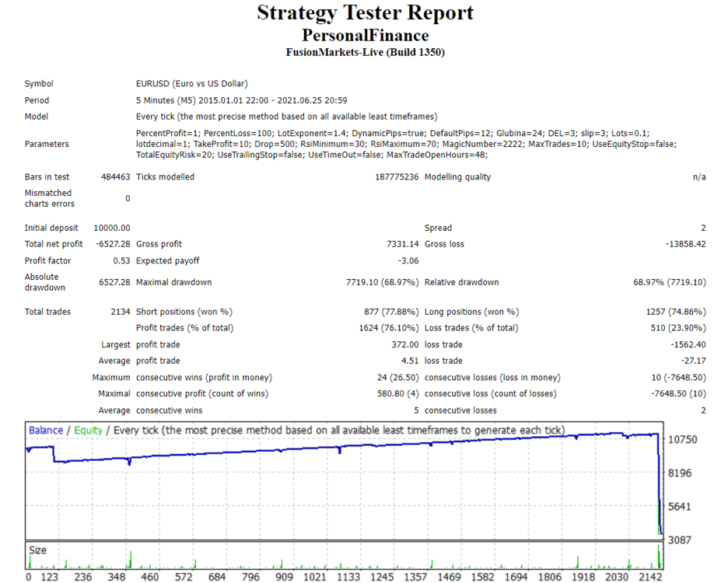This screenshot has height=583, width=728.
Task: Click the chart y-axis label '5641'
Action: click(680, 506)
